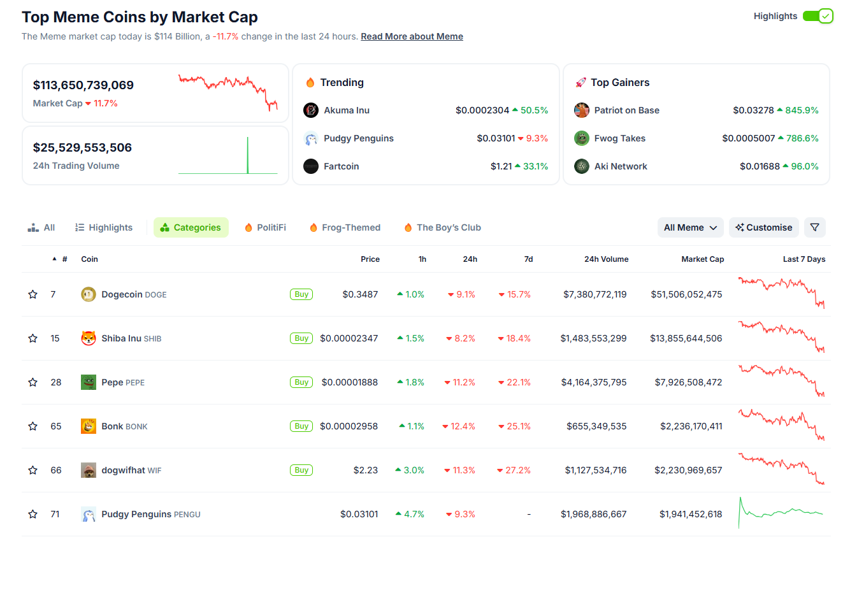
Task: Switch to the Highlights tab
Action: click(x=104, y=227)
